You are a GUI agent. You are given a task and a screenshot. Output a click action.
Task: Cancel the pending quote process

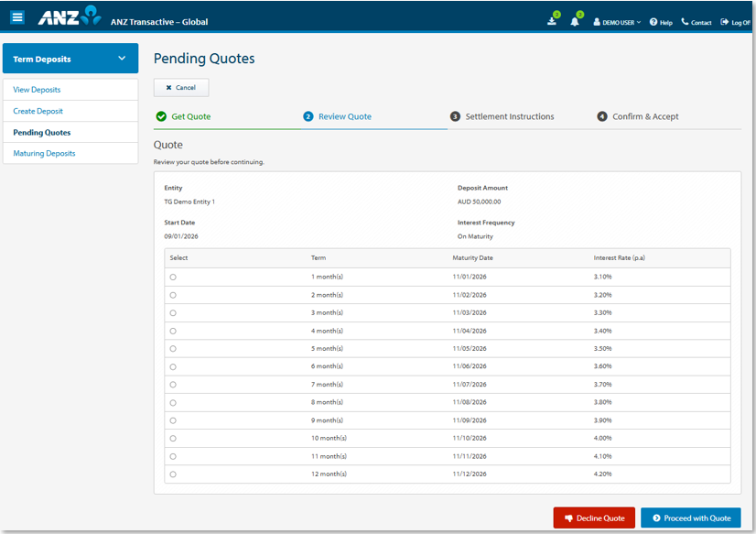tap(180, 87)
